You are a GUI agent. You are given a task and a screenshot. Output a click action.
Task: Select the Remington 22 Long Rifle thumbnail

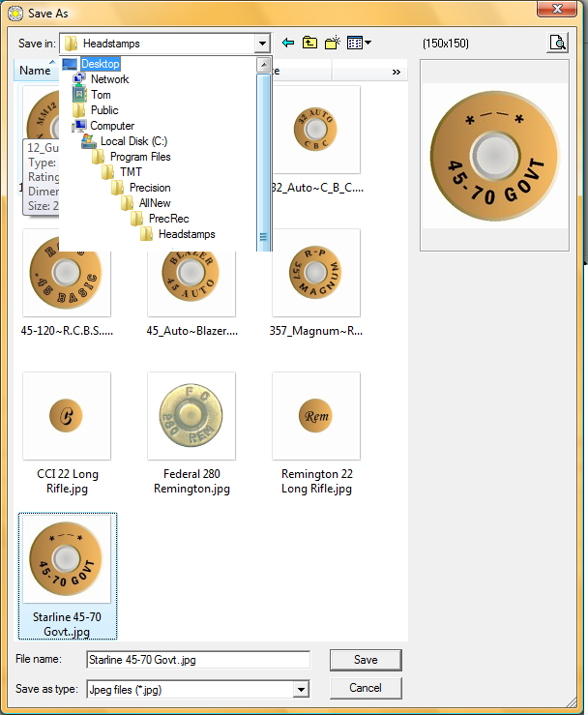(x=316, y=416)
